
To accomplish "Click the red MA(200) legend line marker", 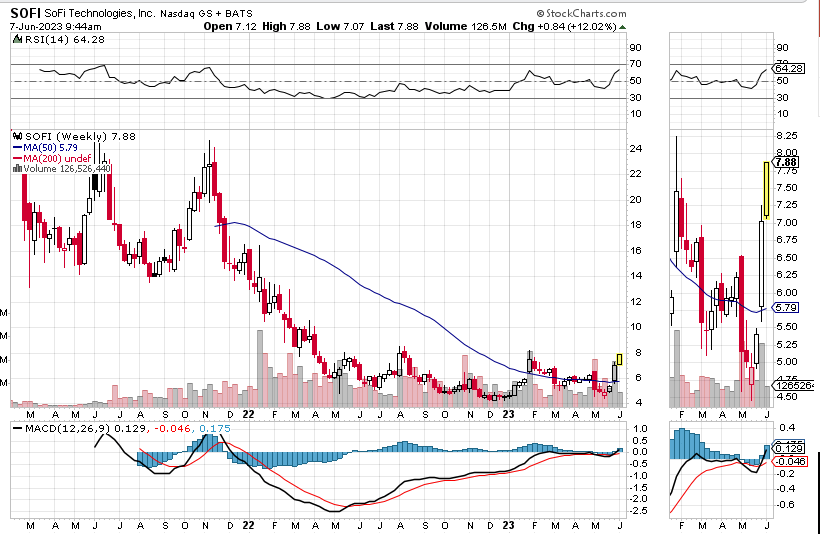I will tap(16, 158).
